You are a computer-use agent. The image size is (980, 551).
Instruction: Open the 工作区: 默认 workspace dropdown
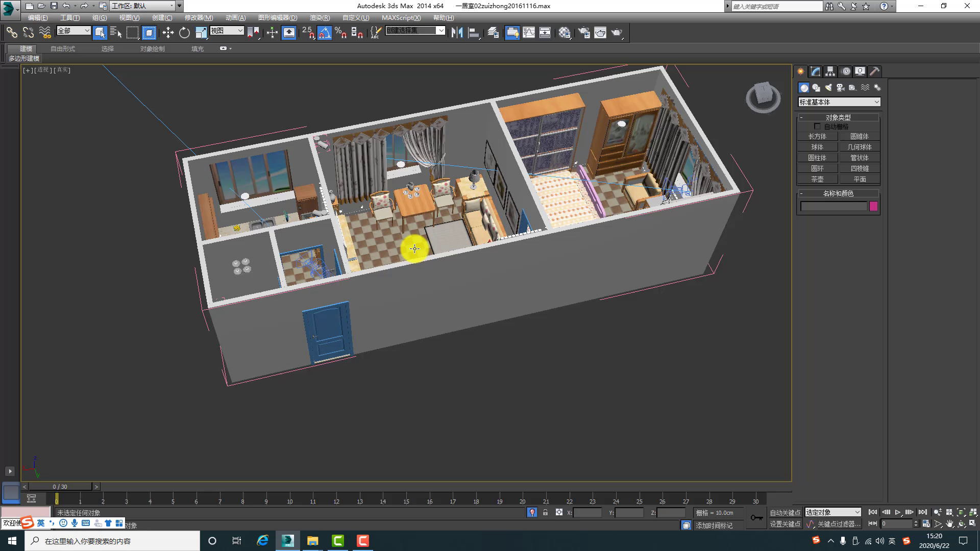coord(142,6)
